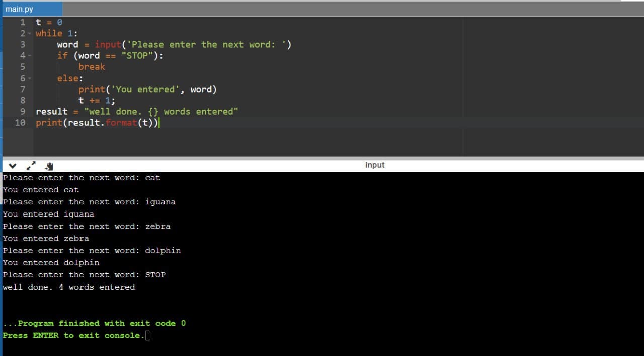Image resolution: width=644 pixels, height=356 pixels.
Task: Click line number 10 in the gutter
Action: (x=20, y=123)
